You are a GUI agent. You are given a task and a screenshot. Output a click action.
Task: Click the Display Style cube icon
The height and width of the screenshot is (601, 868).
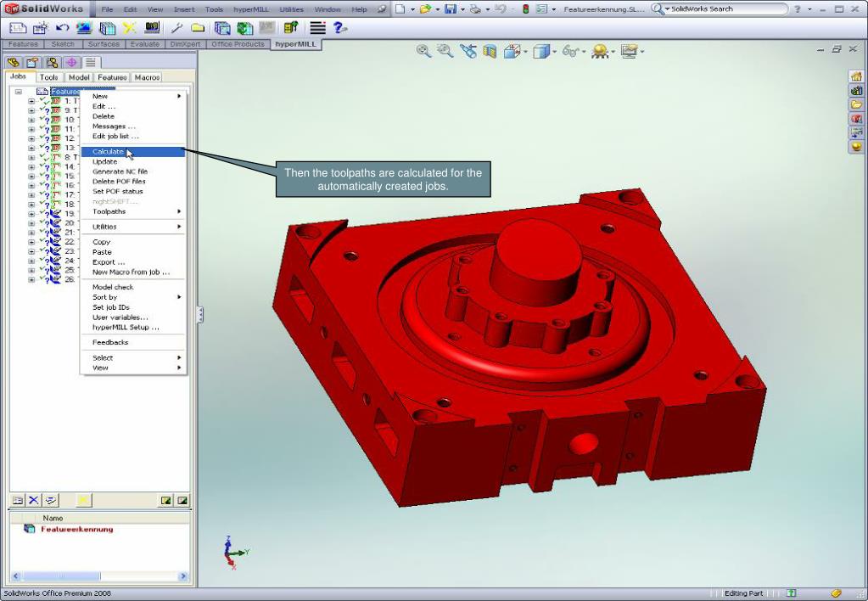[x=540, y=52]
